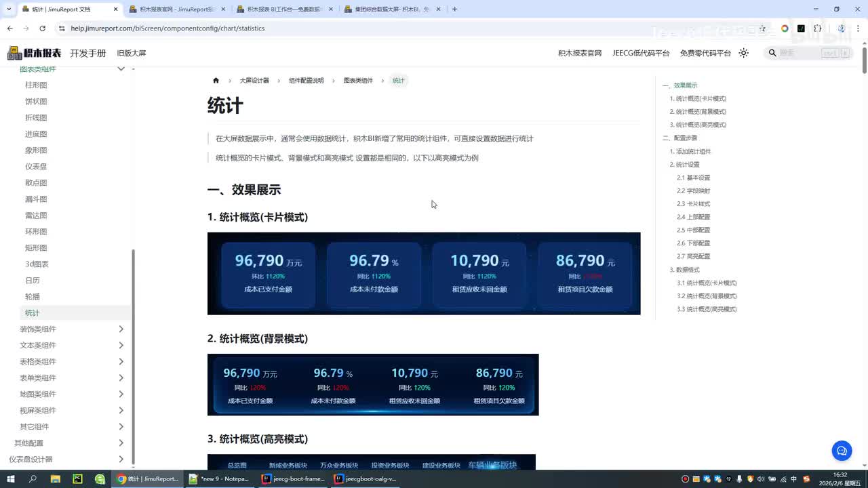Switch to the 集团综合数据大屏 browser tab
Viewport: 868px width, 488px height.
[392, 9]
